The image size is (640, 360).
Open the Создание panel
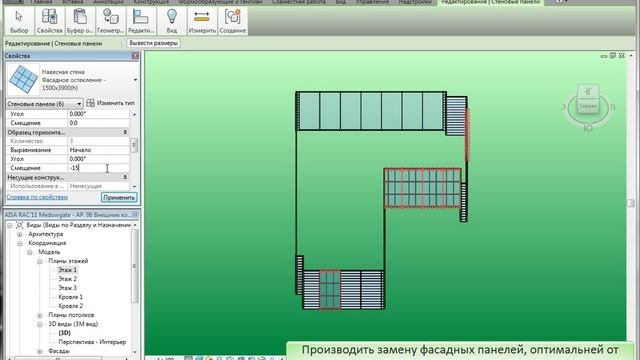233,21
